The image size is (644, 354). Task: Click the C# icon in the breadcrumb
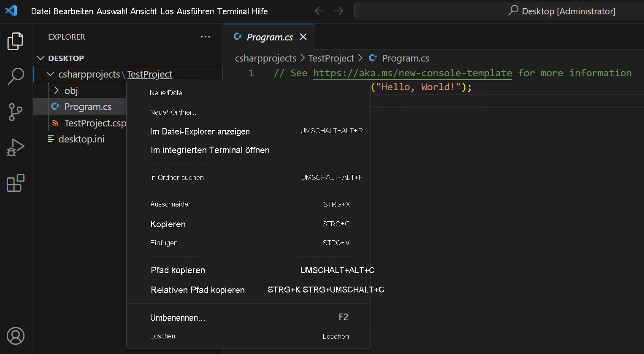tap(373, 58)
